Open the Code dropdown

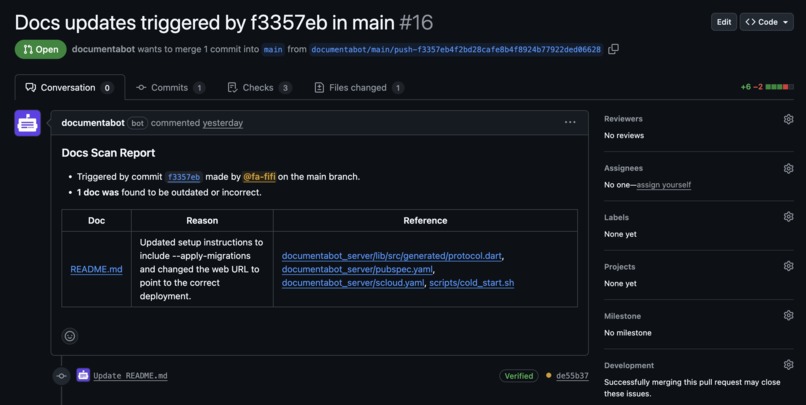click(766, 22)
